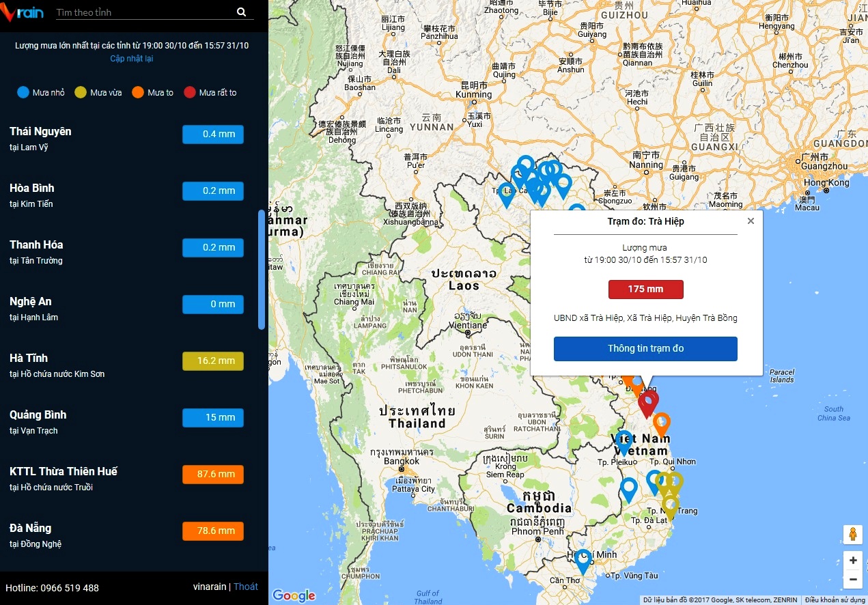Click the Cập nhật lại refresh link
The width and height of the screenshot is (868, 605).
pos(132,59)
